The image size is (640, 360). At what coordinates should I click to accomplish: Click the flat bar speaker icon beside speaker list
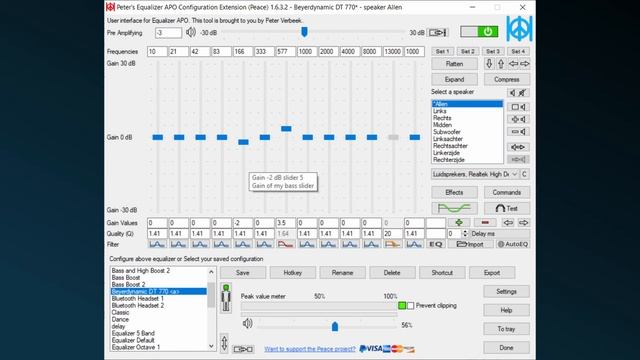coord(518,132)
